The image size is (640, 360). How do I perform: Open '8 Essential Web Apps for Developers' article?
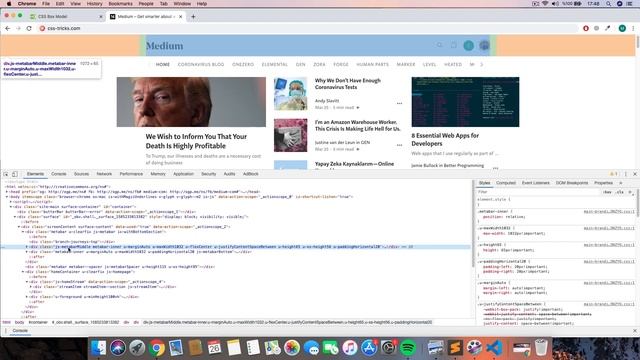(445, 140)
